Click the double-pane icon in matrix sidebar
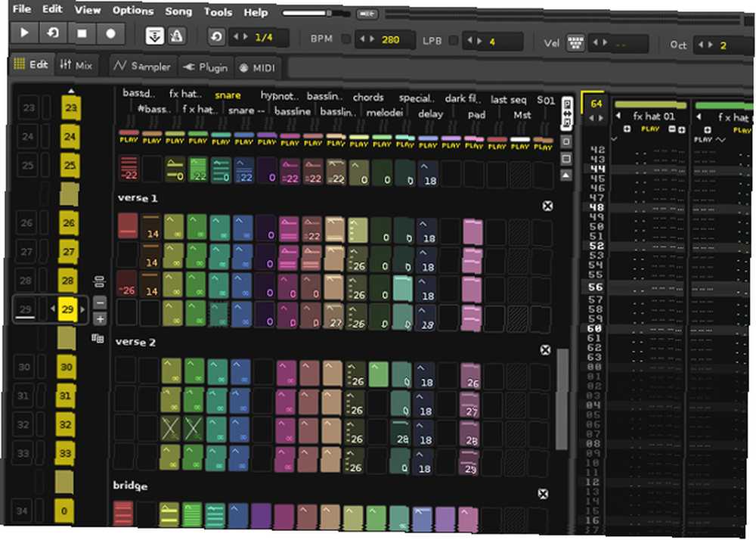 [566, 159]
